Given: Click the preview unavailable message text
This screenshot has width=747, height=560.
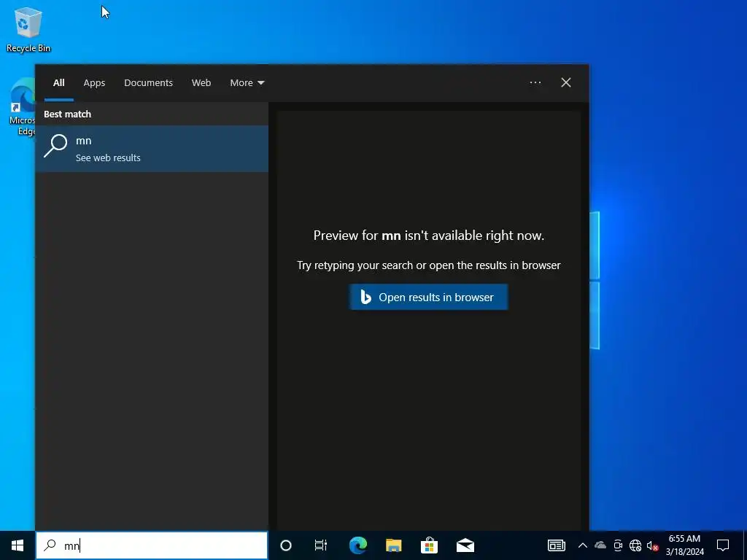Looking at the screenshot, I should coord(429,236).
